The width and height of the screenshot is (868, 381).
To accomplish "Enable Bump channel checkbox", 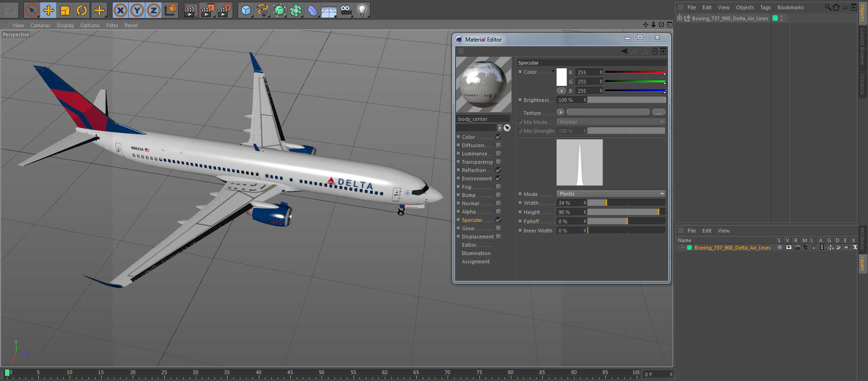I will point(498,195).
